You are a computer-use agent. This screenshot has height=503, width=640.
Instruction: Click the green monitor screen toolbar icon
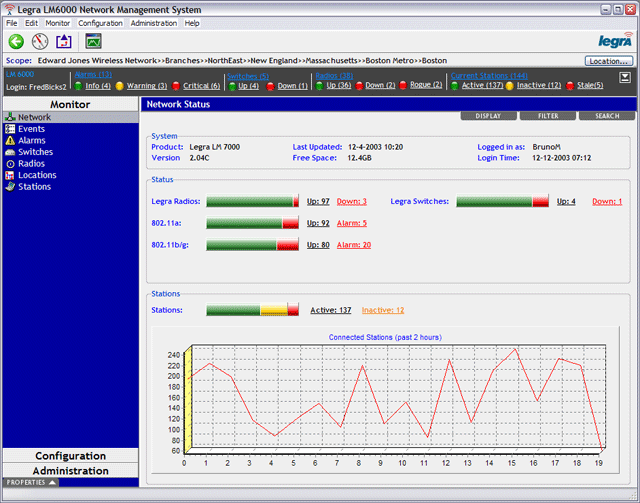coord(93,41)
